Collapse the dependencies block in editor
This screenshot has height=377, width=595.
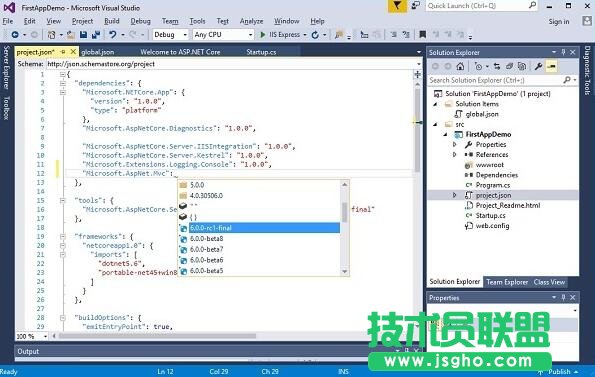pos(63,83)
